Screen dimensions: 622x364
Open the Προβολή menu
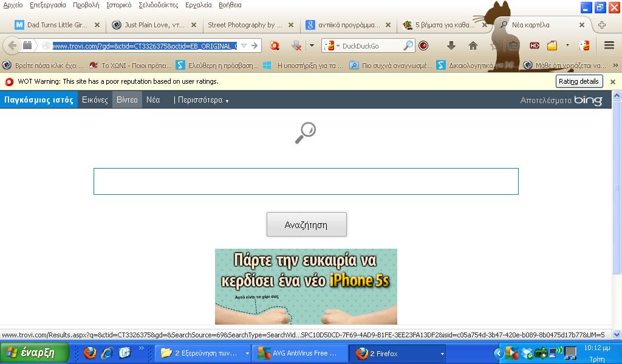[86, 5]
